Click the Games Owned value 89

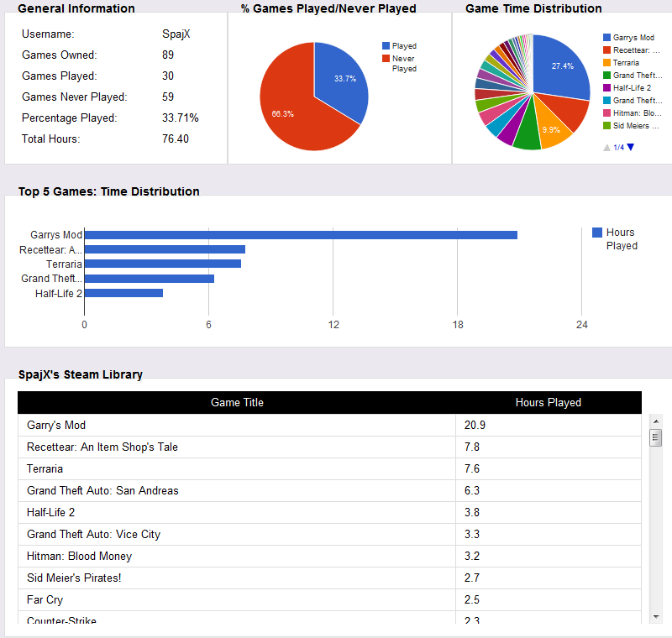click(x=168, y=55)
